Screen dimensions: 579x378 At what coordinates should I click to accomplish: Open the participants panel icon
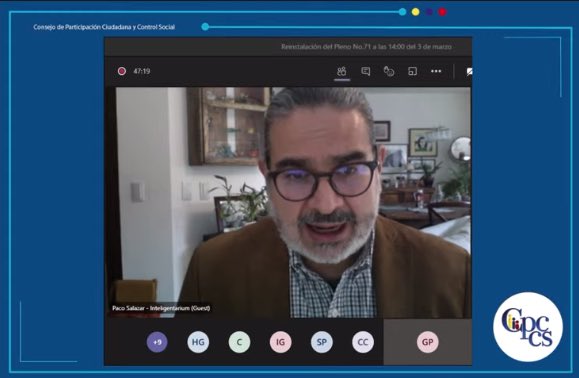pyautogui.click(x=342, y=71)
